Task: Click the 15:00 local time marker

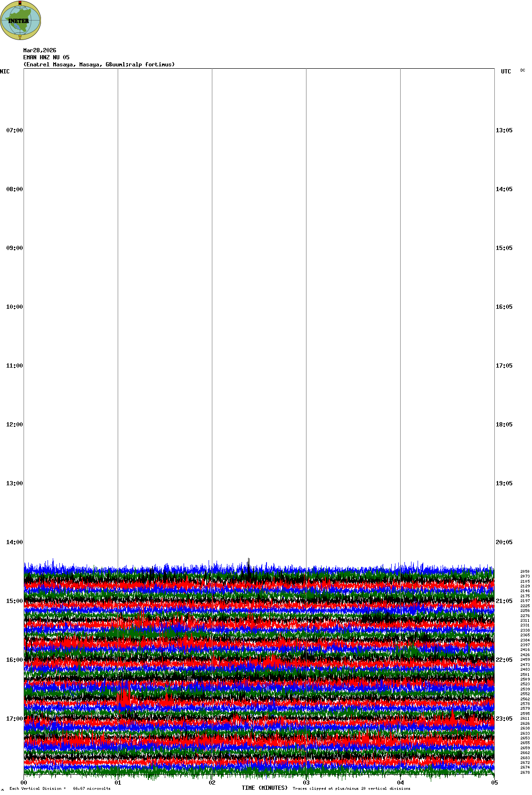Action: 14,601
